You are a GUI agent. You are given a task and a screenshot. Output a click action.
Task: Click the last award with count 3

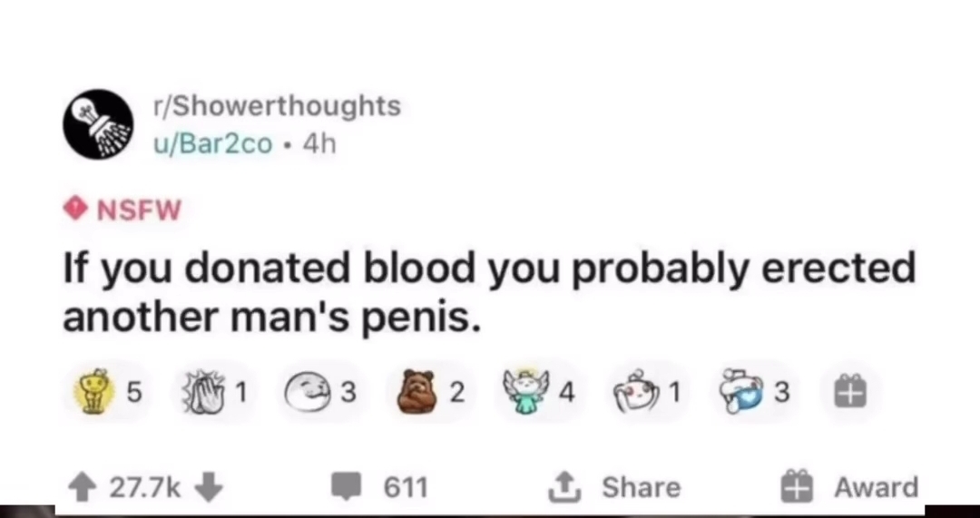point(741,392)
